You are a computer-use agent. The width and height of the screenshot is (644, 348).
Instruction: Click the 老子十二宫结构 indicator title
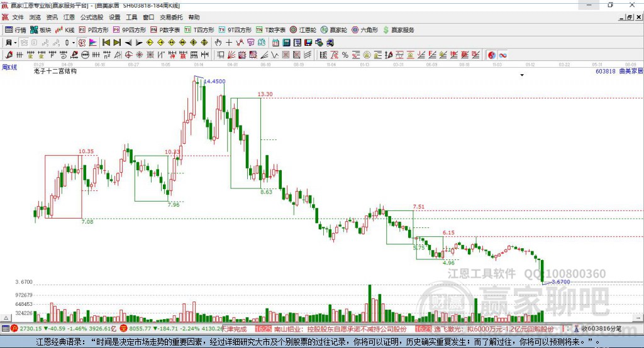[x=55, y=71]
